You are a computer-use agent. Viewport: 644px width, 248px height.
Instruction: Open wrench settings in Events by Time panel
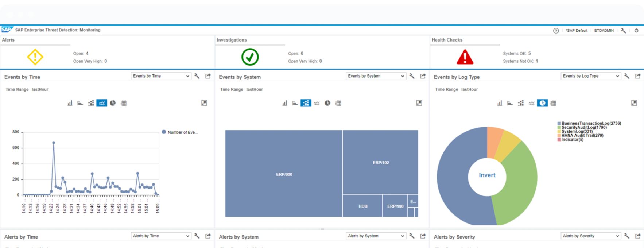[x=197, y=76]
